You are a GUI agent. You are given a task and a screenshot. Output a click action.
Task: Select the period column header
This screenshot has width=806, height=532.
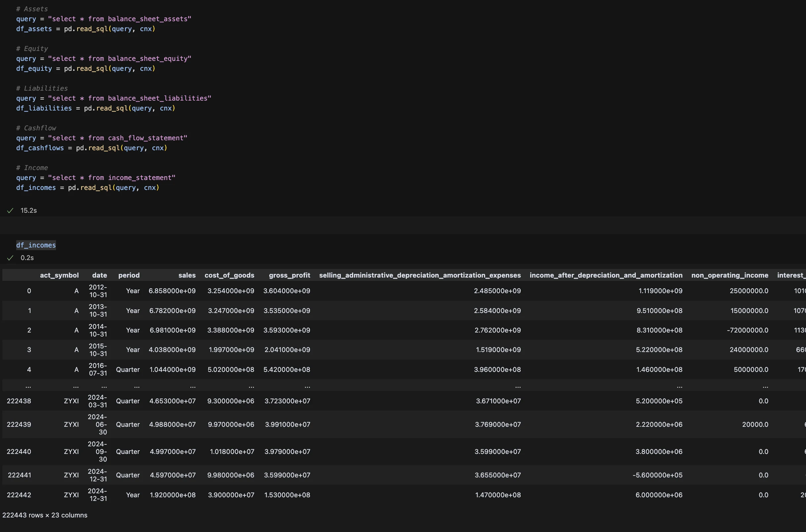tap(129, 275)
